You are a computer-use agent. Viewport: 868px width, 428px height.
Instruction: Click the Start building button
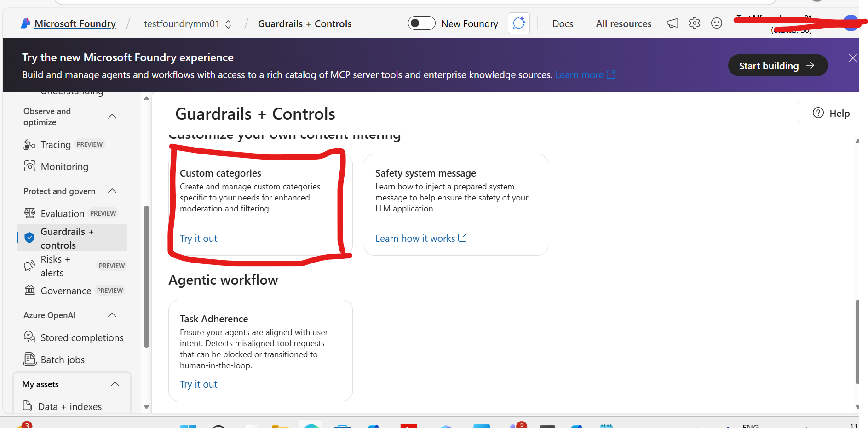coord(778,66)
